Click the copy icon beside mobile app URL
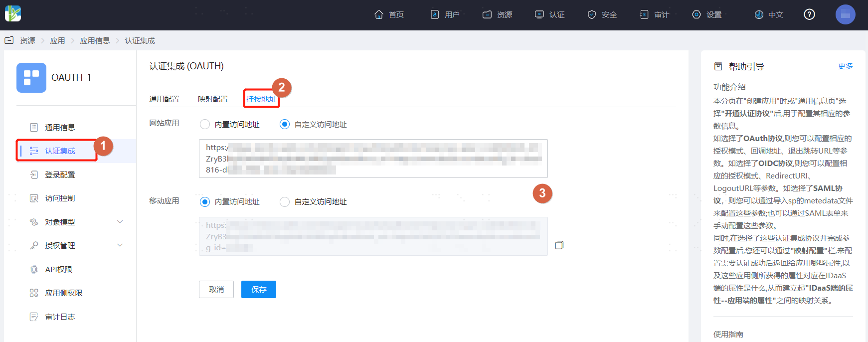The height and width of the screenshot is (342, 868). tap(559, 245)
